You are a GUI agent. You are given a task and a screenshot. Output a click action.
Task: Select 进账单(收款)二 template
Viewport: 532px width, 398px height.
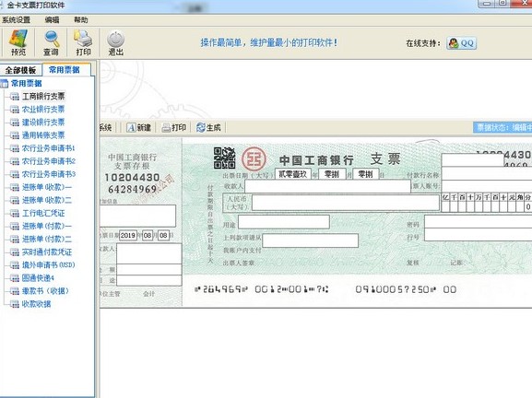pyautogui.click(x=47, y=200)
